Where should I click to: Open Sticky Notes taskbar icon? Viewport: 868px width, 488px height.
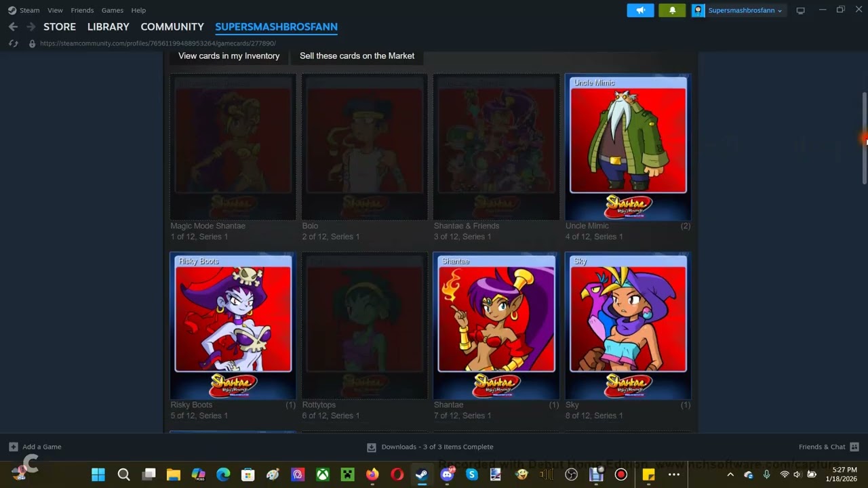click(649, 474)
